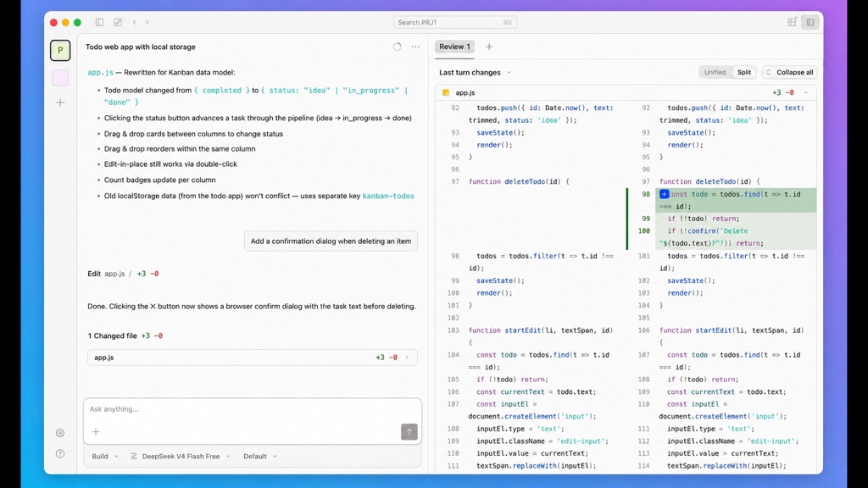Expand the Last turn changes dropdown
Image resolution: width=868 pixels, height=488 pixels.
475,73
